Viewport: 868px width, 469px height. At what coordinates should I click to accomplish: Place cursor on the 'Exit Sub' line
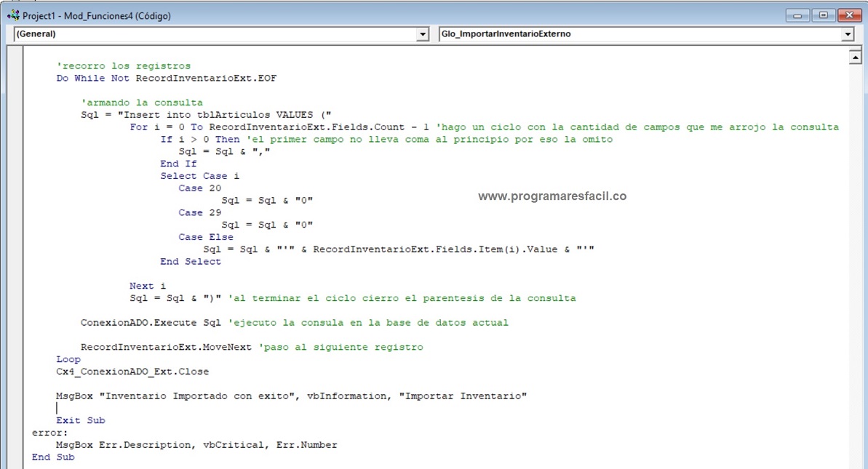point(81,420)
